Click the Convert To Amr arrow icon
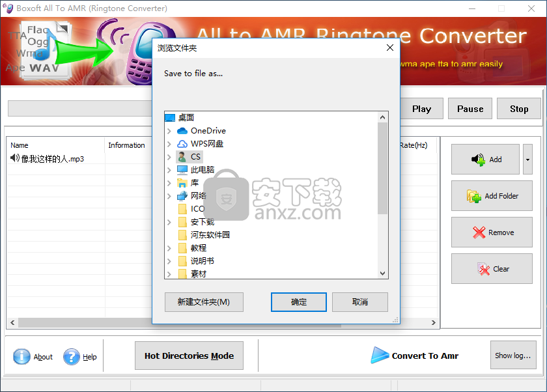Viewport: 547px width, 392px height. pos(380,356)
